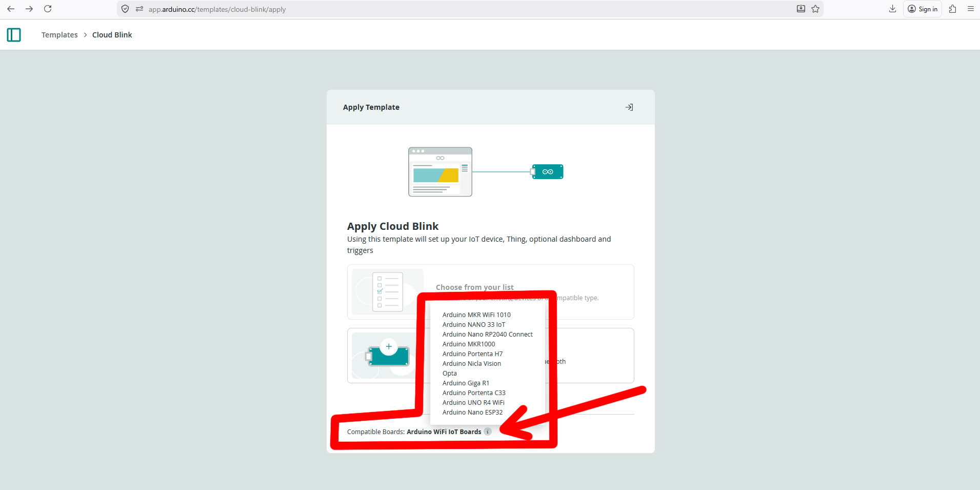Click the 'Apply Cloud Blink' heading
The image size is (980, 490).
pos(393,226)
